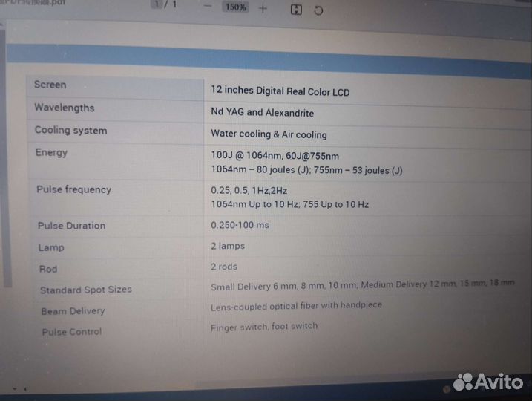The height and width of the screenshot is (401, 532).
Task: Click the zoom in plus button
Action: [x=263, y=8]
